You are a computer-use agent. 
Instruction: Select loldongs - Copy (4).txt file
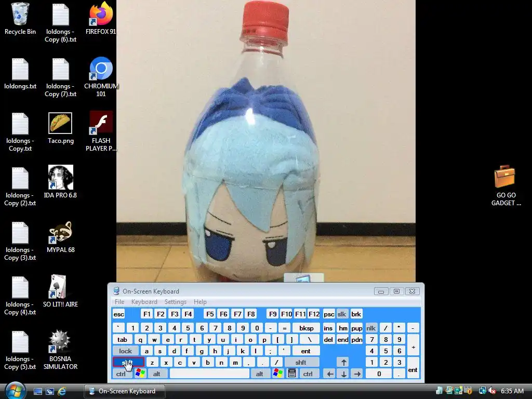20,296
